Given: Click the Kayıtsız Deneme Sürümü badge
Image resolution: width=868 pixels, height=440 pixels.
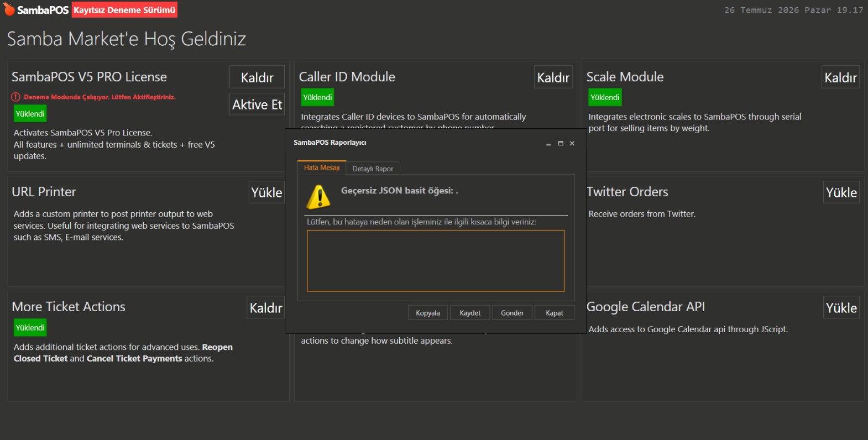Looking at the screenshot, I should (124, 10).
